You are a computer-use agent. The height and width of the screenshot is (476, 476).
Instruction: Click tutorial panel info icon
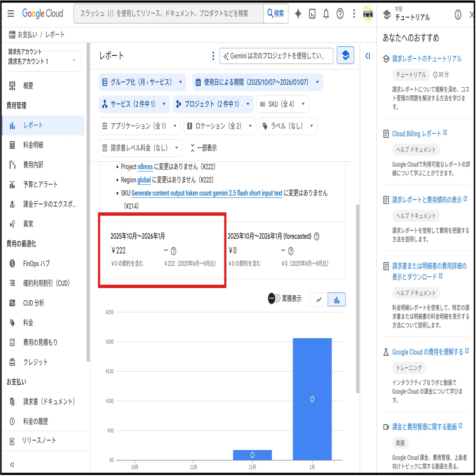pyautogui.click(x=458, y=15)
